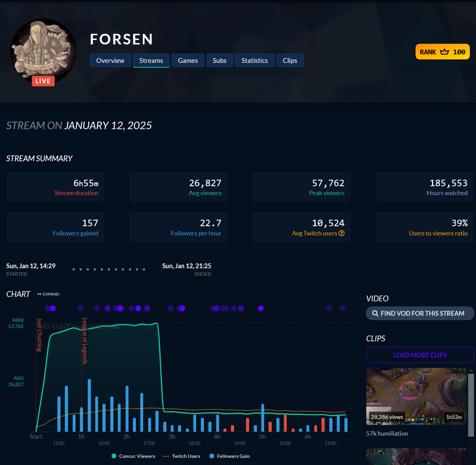Toggle Twitch Users legend item
476x465 pixels.
coord(182,456)
